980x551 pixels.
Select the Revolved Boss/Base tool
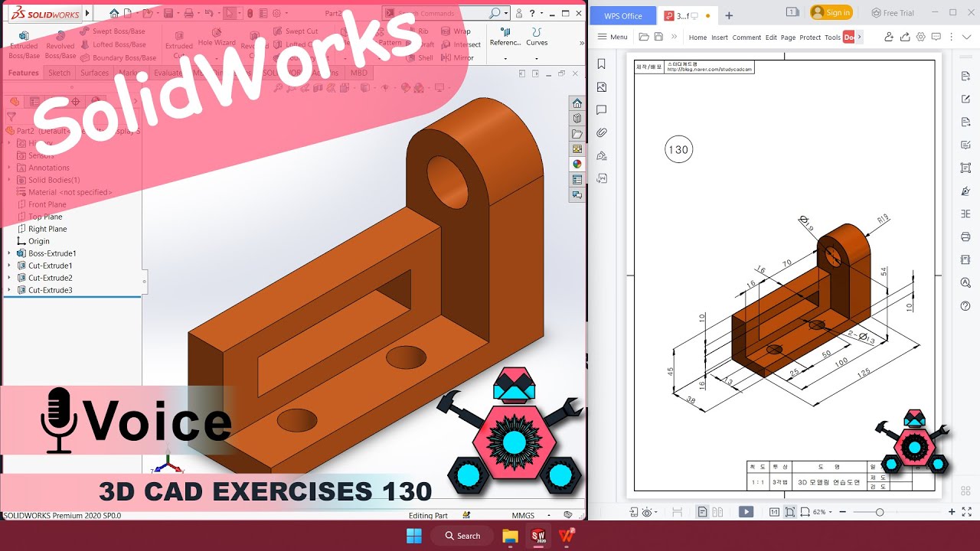[x=60, y=45]
